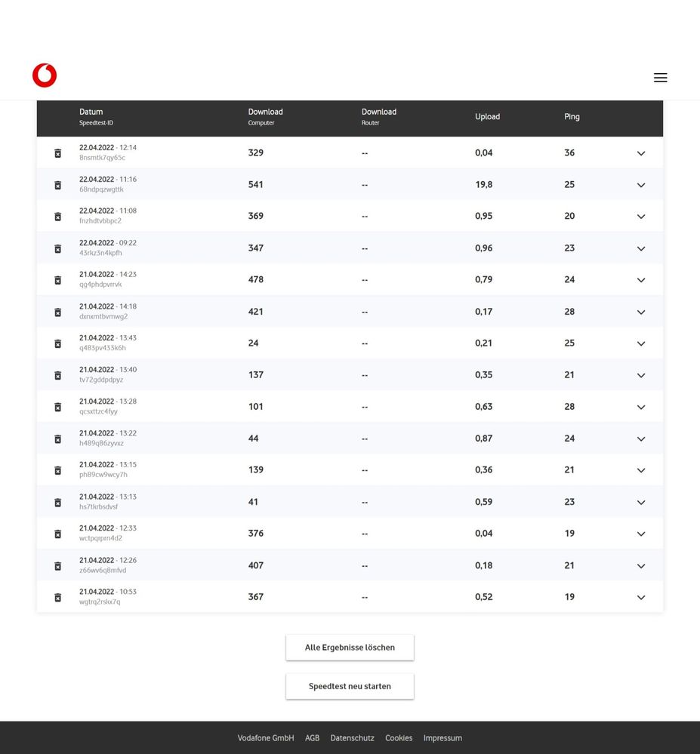This screenshot has width=700, height=754.
Task: Remove the speedtest from 22.04.2022 11:08
Action: tap(57, 216)
